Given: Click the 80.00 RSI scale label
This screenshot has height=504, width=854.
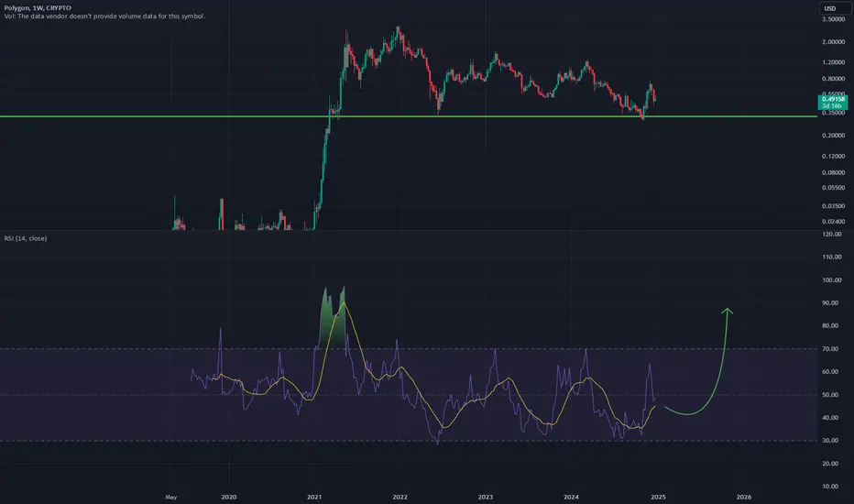Looking at the screenshot, I should (x=830, y=326).
